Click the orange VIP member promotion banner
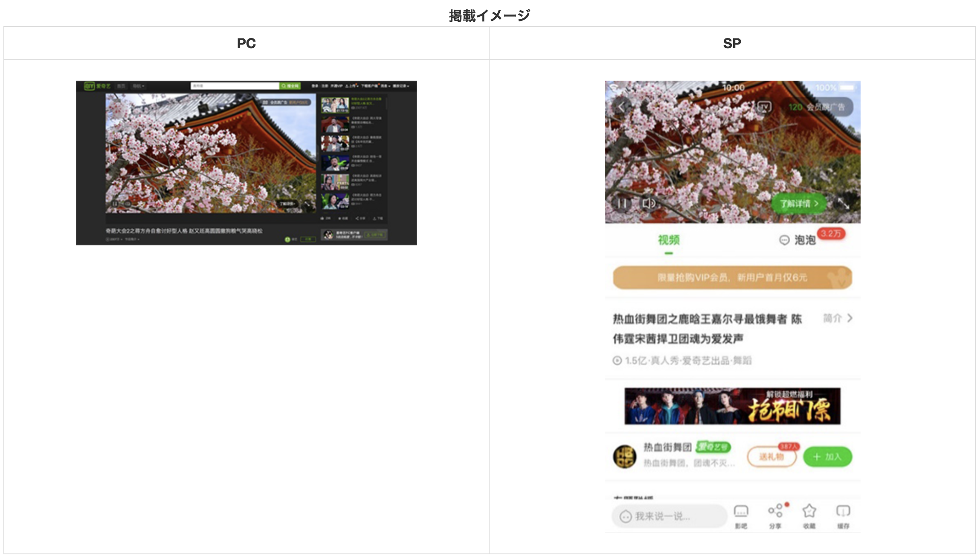The width and height of the screenshot is (980, 559). [732, 278]
